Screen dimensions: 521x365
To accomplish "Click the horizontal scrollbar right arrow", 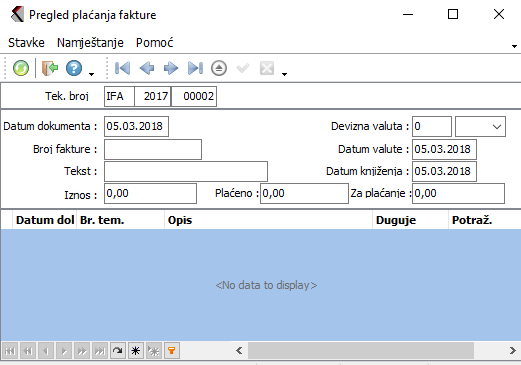I will pyautogui.click(x=513, y=351).
